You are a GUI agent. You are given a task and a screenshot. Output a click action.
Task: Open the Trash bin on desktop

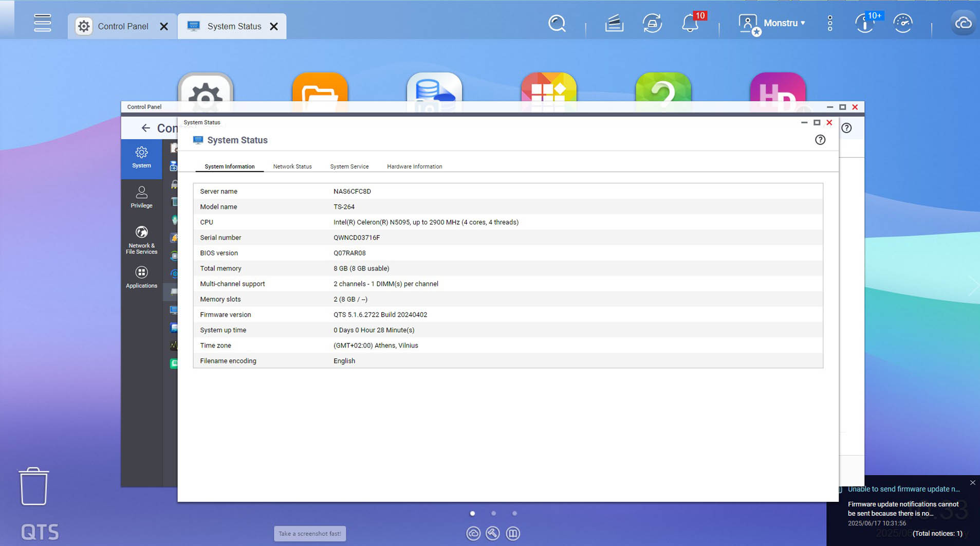point(34,486)
